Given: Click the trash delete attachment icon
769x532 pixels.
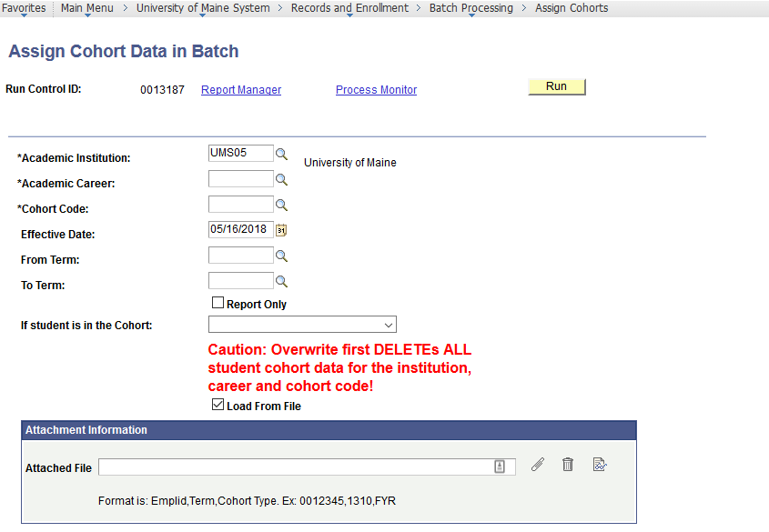Looking at the screenshot, I should tap(568, 465).
